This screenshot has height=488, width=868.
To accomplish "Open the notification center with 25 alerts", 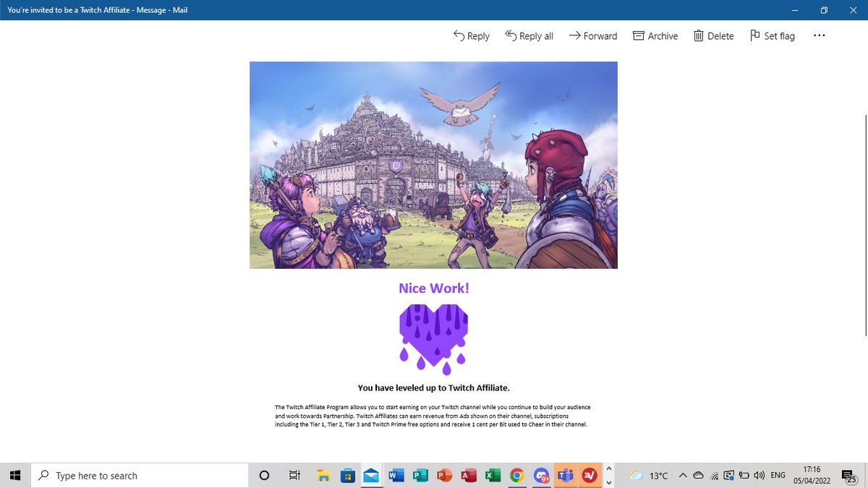I will [x=851, y=476].
